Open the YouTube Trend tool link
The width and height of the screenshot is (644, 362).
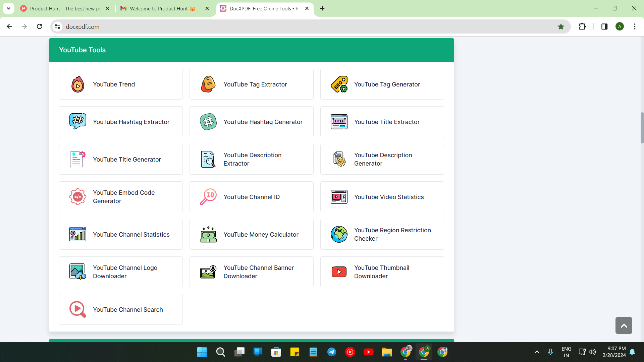coord(121,84)
